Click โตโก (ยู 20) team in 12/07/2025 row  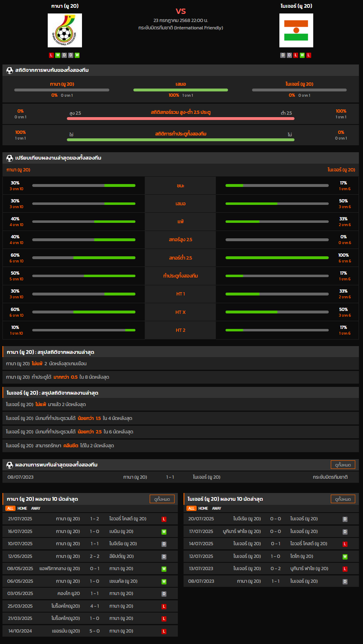tap(302, 557)
